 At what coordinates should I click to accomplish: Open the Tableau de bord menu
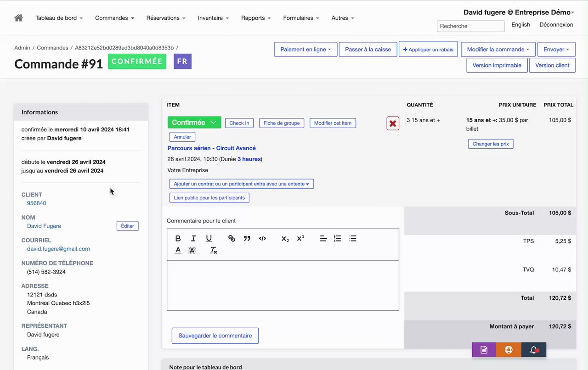[59, 18]
